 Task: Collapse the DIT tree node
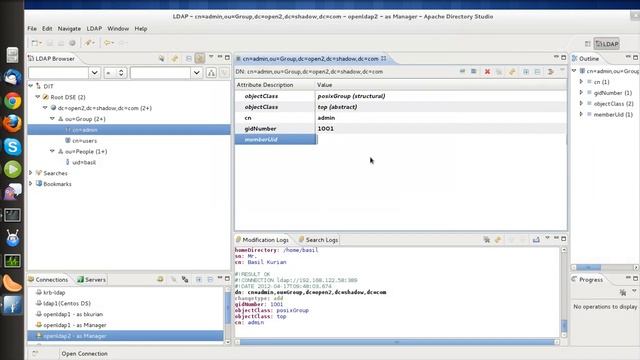click(x=31, y=86)
